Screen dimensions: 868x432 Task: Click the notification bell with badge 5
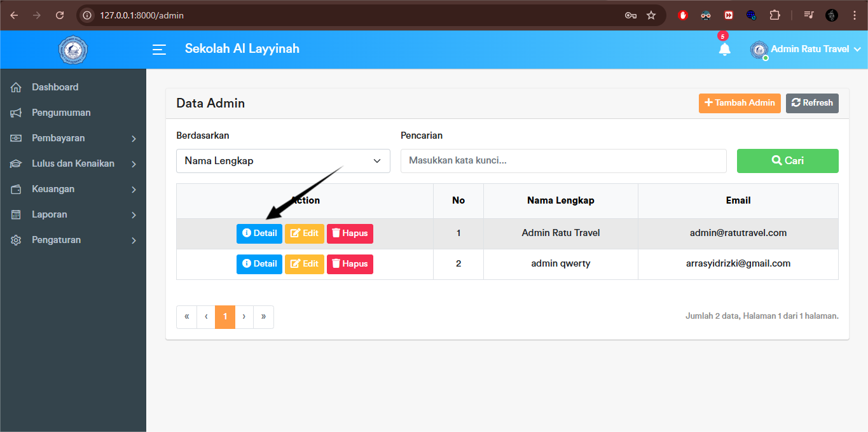coord(724,48)
